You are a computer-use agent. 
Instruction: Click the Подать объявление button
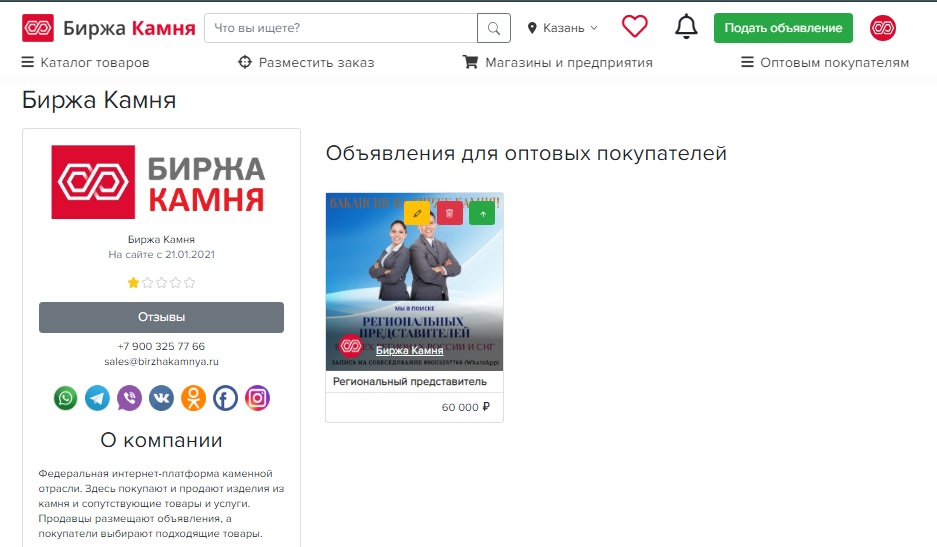pyautogui.click(x=783, y=28)
